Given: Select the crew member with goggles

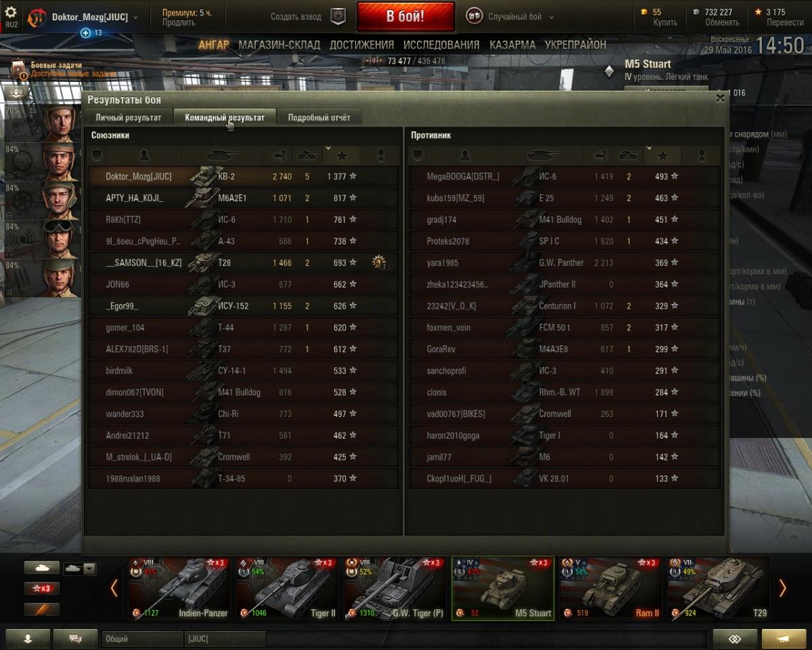Looking at the screenshot, I should pyautogui.click(x=59, y=238).
